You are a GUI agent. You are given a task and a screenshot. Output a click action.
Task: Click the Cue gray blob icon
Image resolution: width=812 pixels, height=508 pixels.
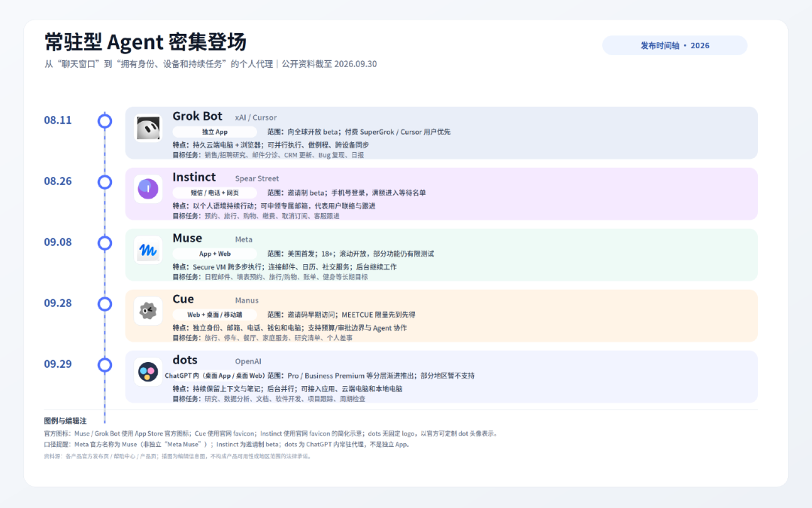coord(148,311)
